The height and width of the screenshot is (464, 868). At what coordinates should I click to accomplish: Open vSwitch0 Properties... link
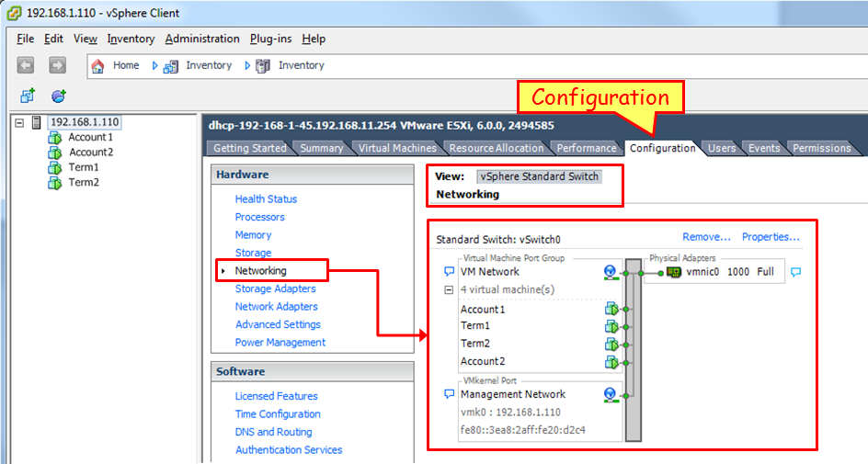point(771,237)
